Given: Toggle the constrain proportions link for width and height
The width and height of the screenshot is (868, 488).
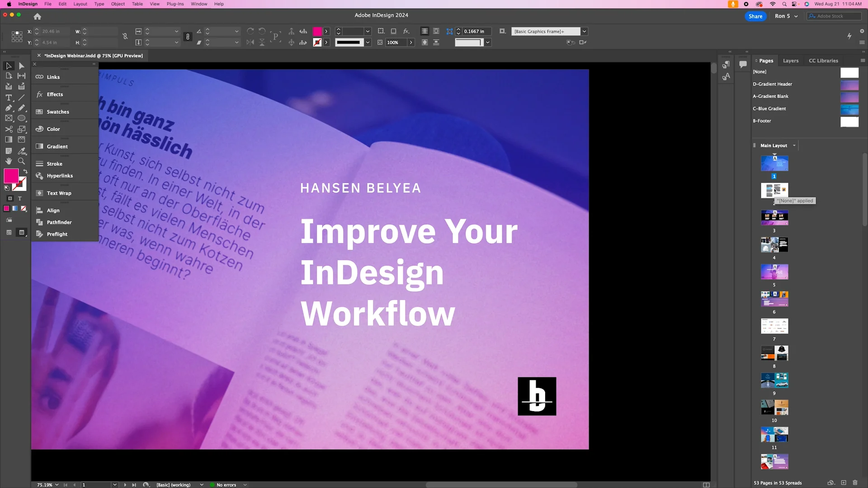Looking at the screenshot, I should (x=125, y=36).
